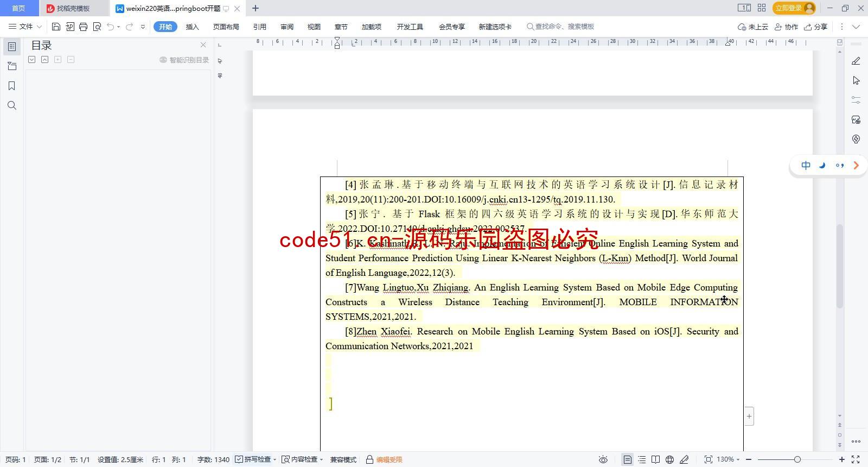Open more options three-dot menu in ribbon

[842, 27]
